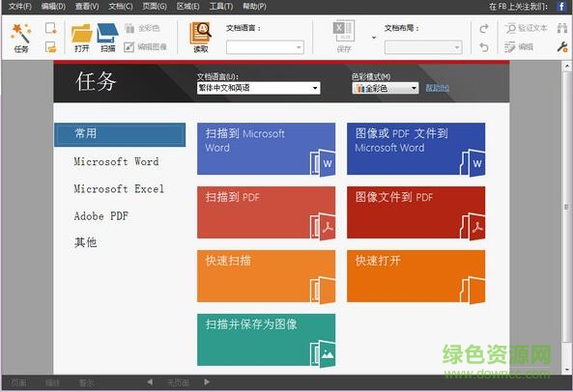This screenshot has width=573, height=392.
Task: Open the 文件(F) menu
Action: [x=20, y=6]
